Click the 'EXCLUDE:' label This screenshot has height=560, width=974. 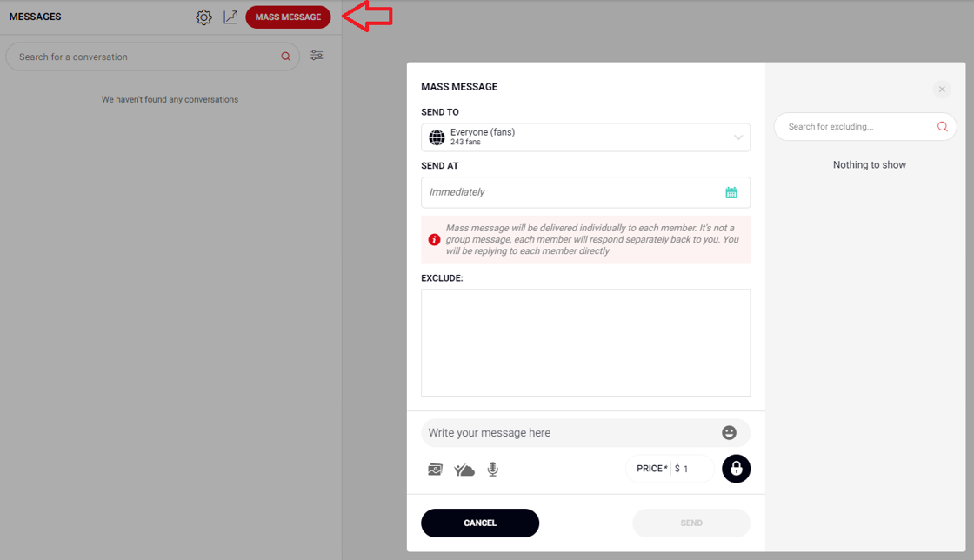coord(442,278)
